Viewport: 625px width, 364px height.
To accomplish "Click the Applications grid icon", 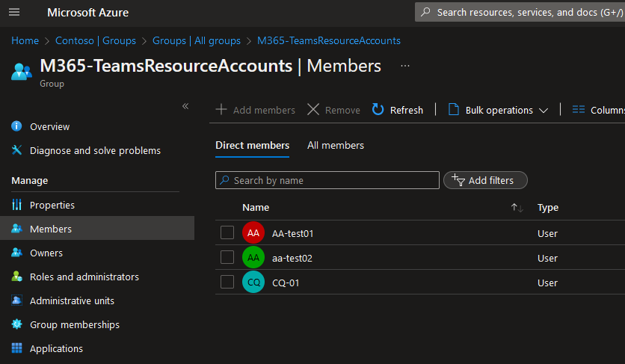I will coord(16,348).
